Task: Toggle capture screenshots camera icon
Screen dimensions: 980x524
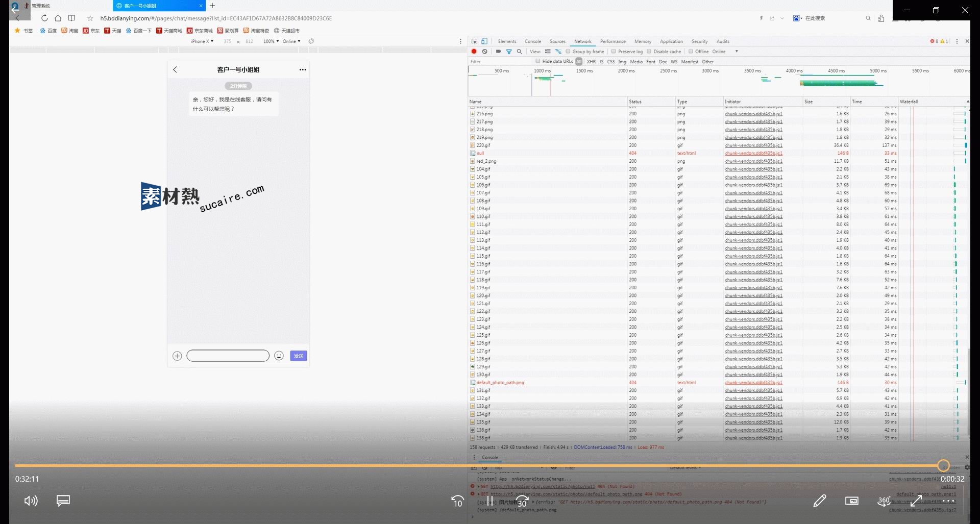Action: click(499, 51)
